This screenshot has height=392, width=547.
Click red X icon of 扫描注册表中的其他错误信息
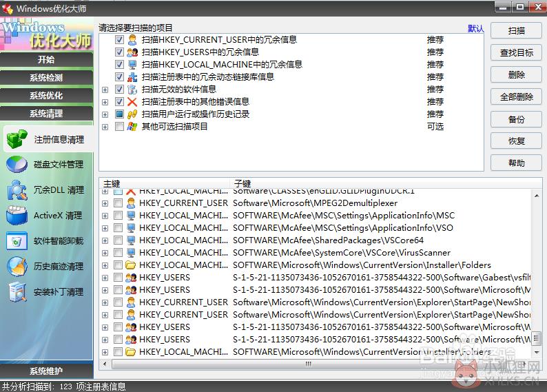coord(132,102)
